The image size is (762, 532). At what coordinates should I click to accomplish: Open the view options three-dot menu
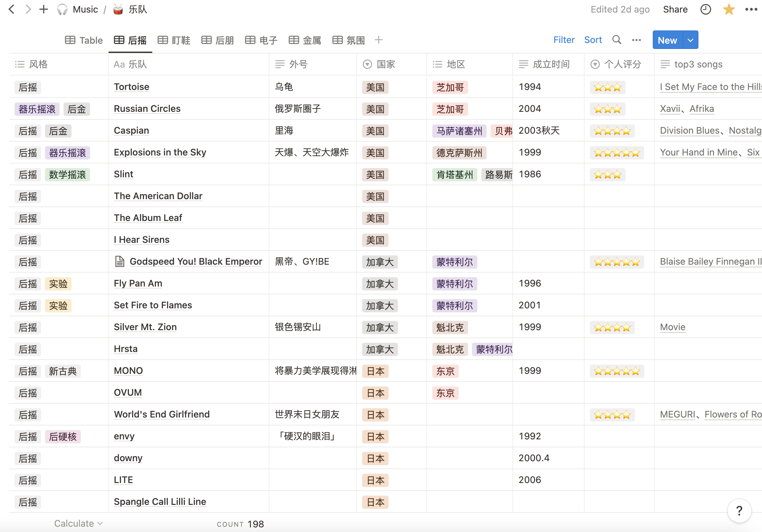coord(636,40)
